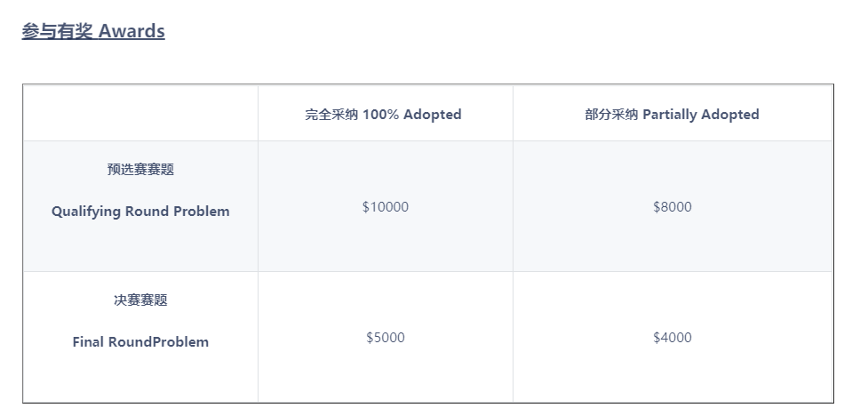868x416 pixels.
Task: Select the $5000 award cell
Action: point(386,338)
